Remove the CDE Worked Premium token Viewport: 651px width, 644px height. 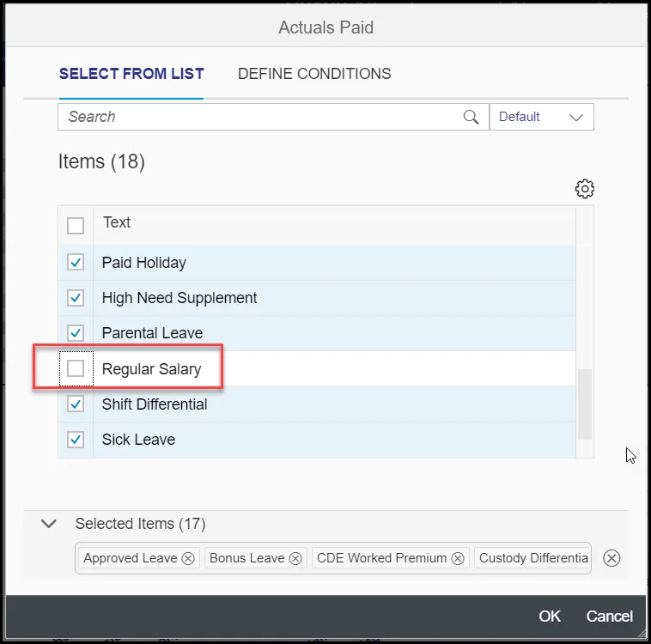(x=458, y=558)
